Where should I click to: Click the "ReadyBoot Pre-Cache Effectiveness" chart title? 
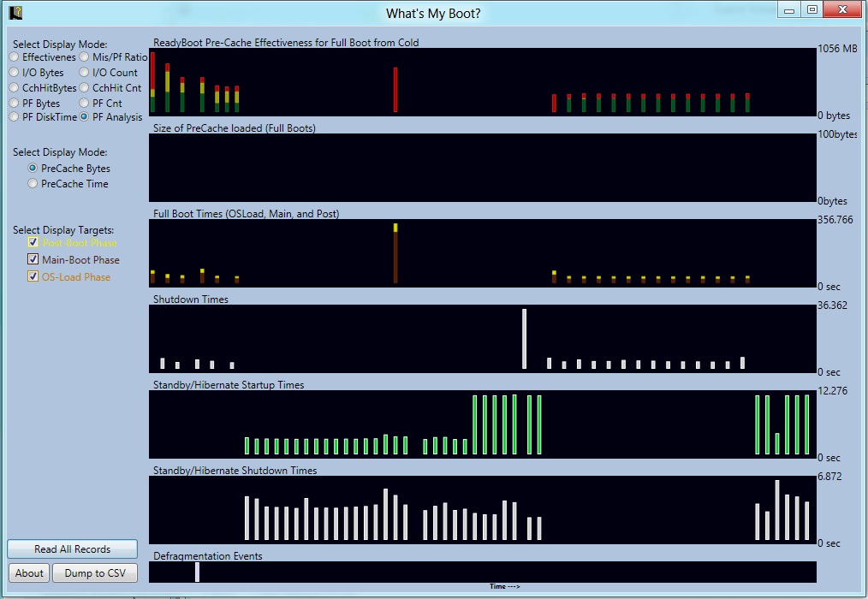(286, 43)
